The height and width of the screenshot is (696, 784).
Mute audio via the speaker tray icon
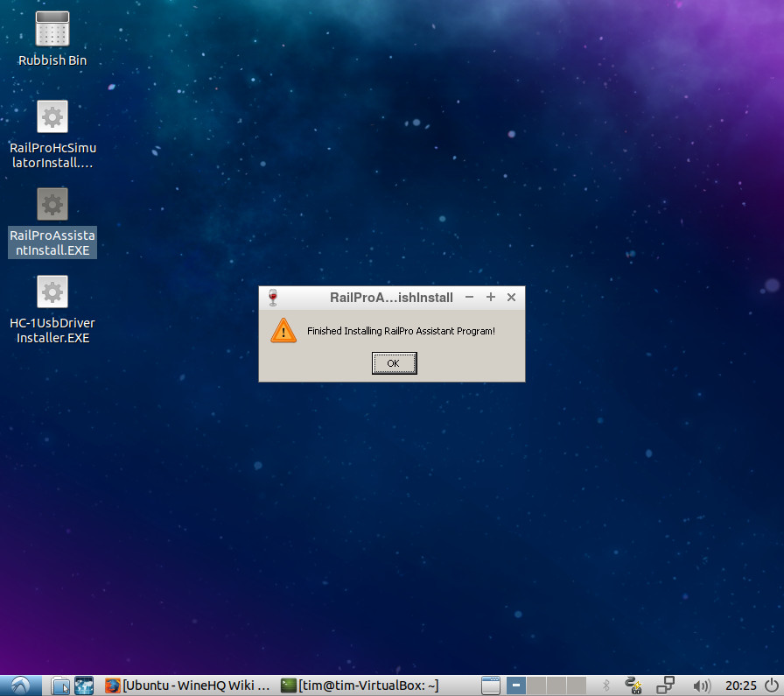703,685
